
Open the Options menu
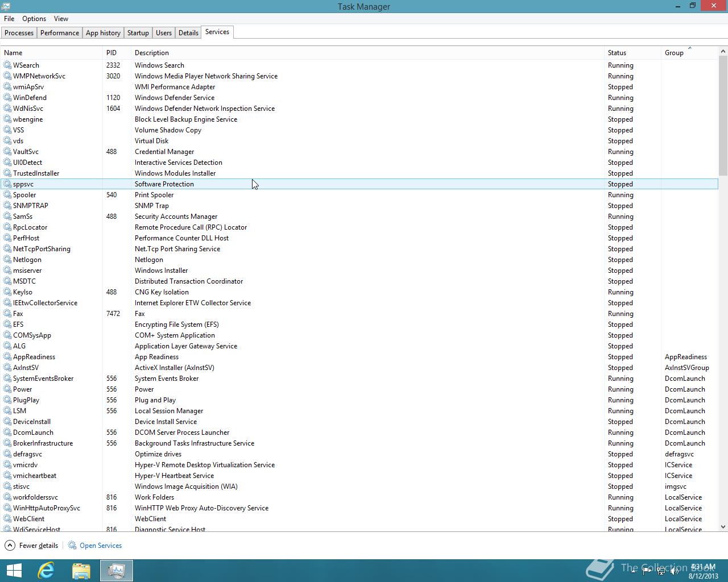click(x=34, y=19)
